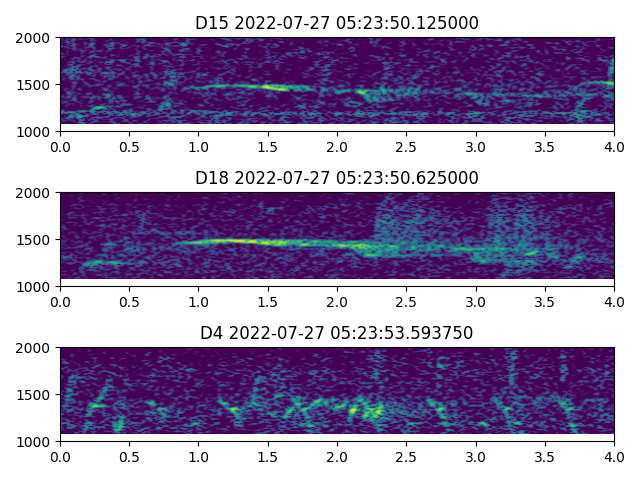640x480 pixels.
Task: Click the 1000 y-axis label on D18 plot
Action: pos(36,287)
